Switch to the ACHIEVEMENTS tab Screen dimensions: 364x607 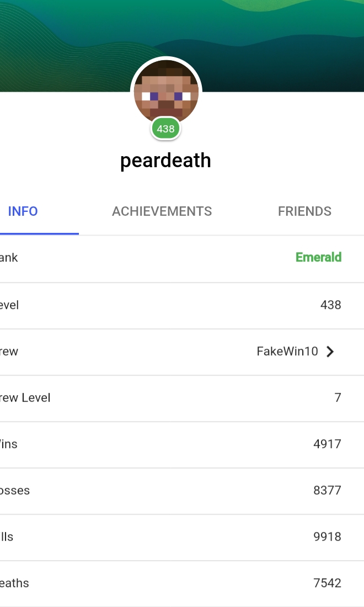[x=162, y=211]
